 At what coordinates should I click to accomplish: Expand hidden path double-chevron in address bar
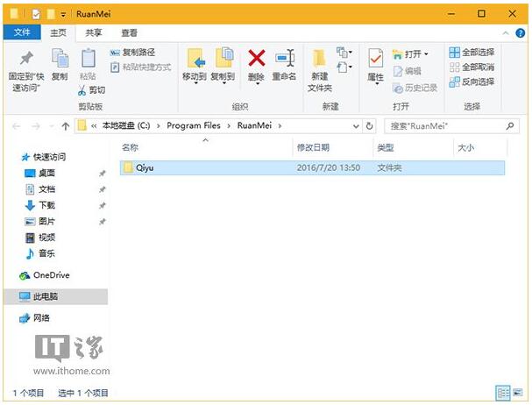coord(94,126)
